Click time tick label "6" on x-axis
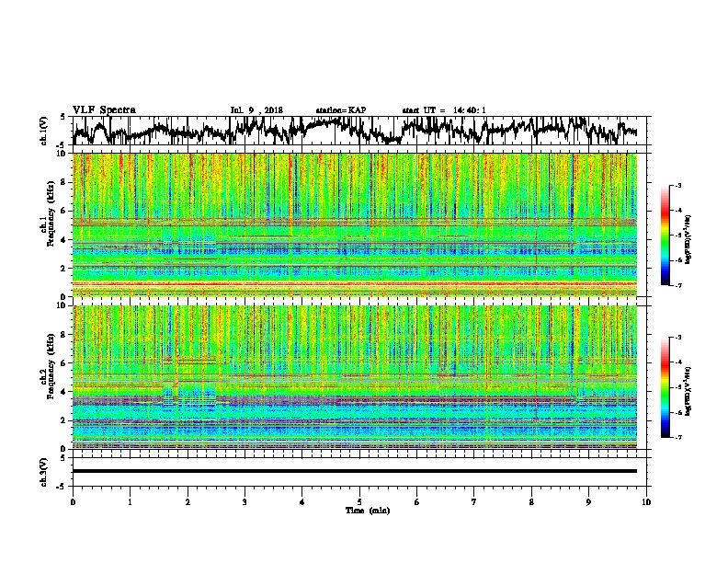The height and width of the screenshot is (563, 728). pos(417,502)
